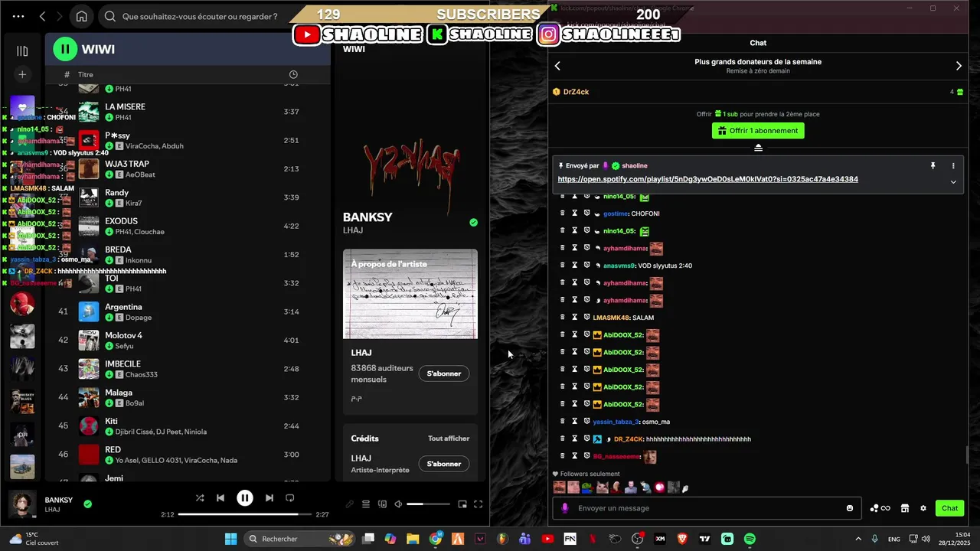Open emoji picker in chat input
Image resolution: width=980 pixels, height=551 pixels.
(x=850, y=508)
